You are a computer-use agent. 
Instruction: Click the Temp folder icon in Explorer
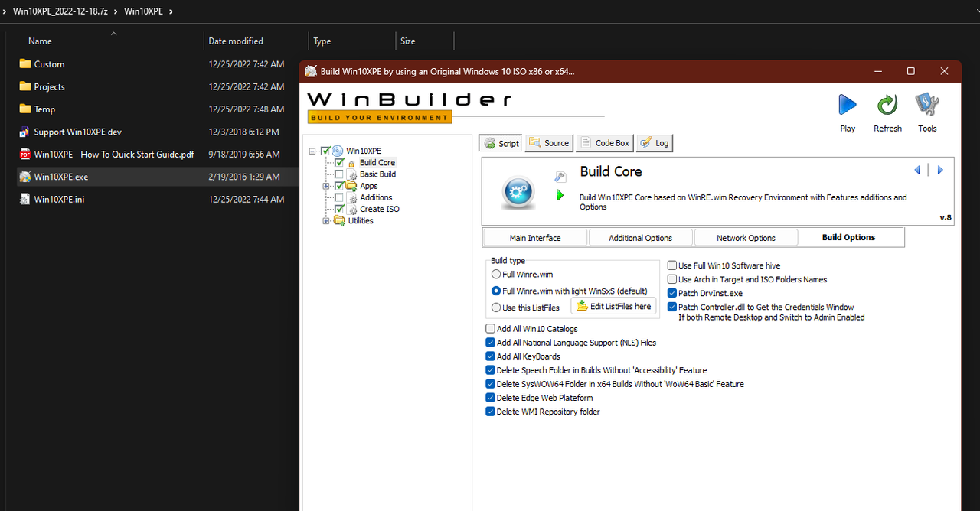[x=25, y=109]
